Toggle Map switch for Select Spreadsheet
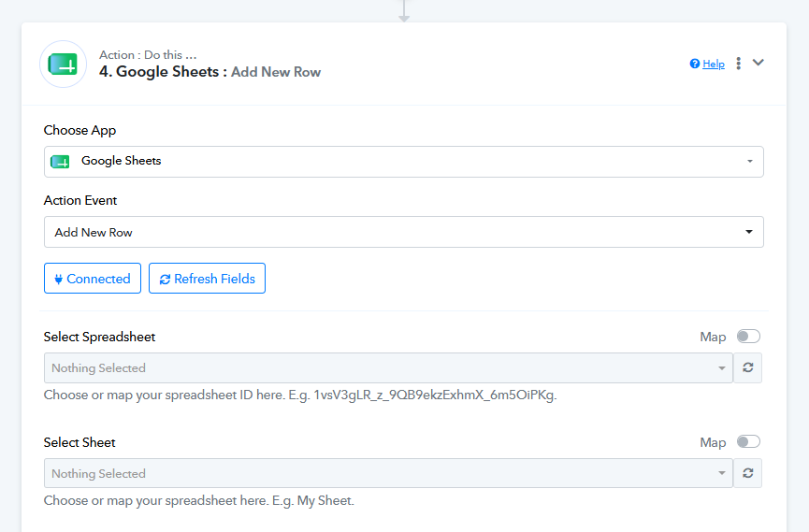The width and height of the screenshot is (809, 532). click(x=748, y=337)
